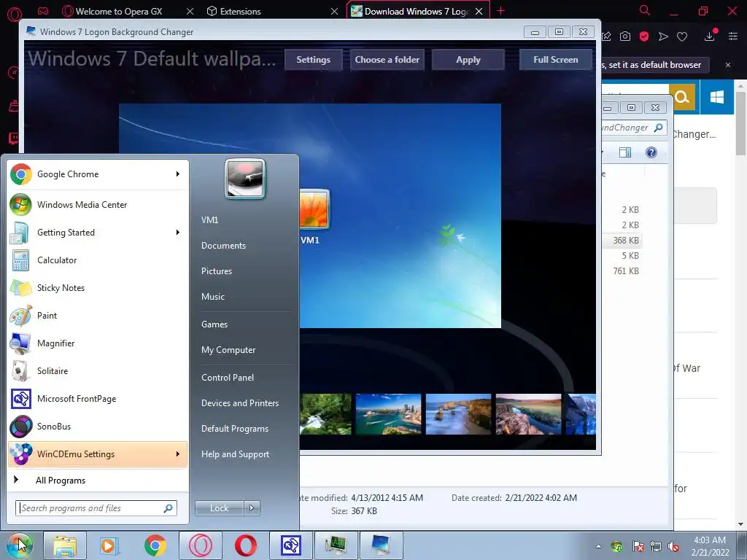Launch Microsoft FrontPage from Start menu
Screen dimensions: 747x560
point(98,399)
